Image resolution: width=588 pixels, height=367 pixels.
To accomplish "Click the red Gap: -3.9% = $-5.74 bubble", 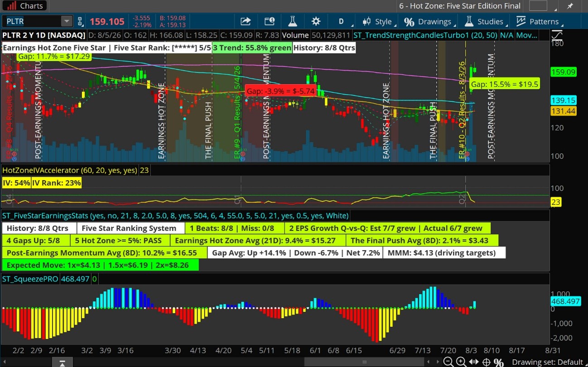I will (x=280, y=91).
